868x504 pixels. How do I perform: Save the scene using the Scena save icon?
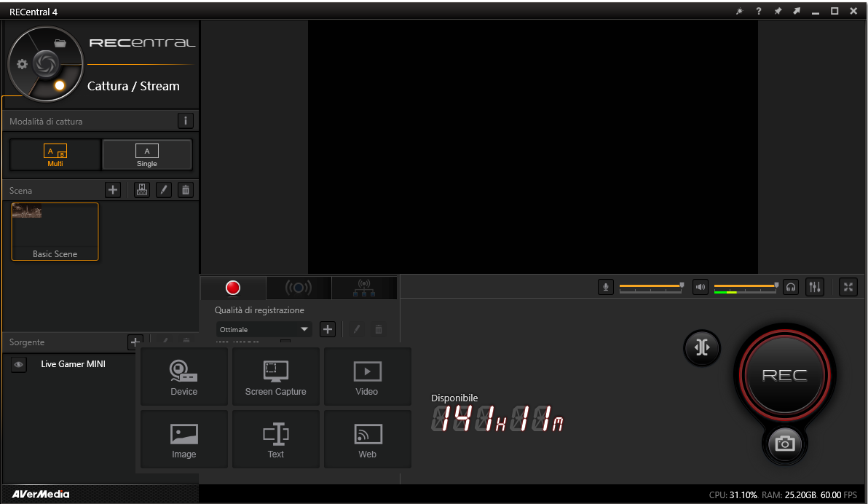click(142, 190)
